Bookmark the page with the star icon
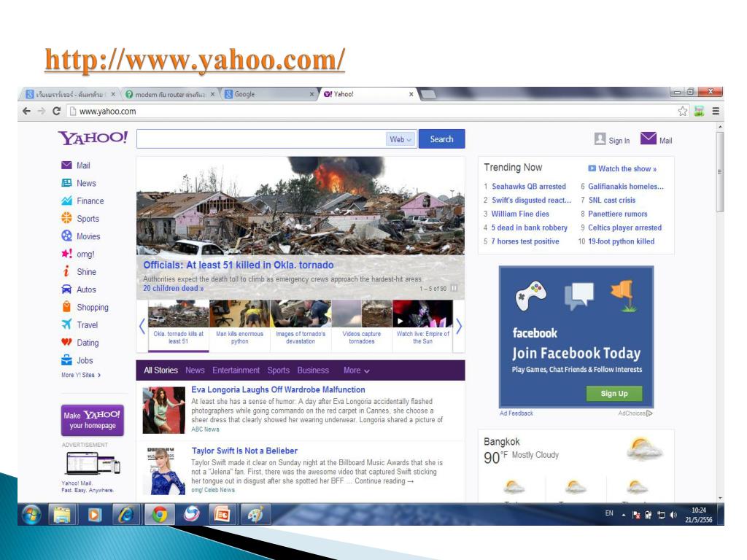 (x=683, y=111)
